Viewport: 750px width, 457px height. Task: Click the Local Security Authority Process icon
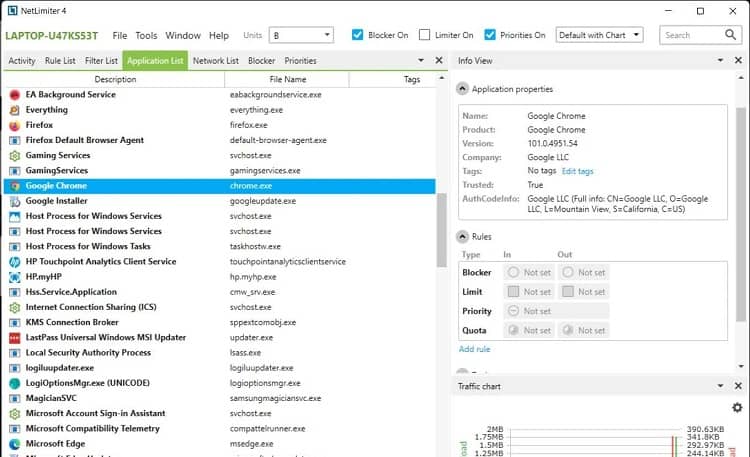click(x=15, y=353)
